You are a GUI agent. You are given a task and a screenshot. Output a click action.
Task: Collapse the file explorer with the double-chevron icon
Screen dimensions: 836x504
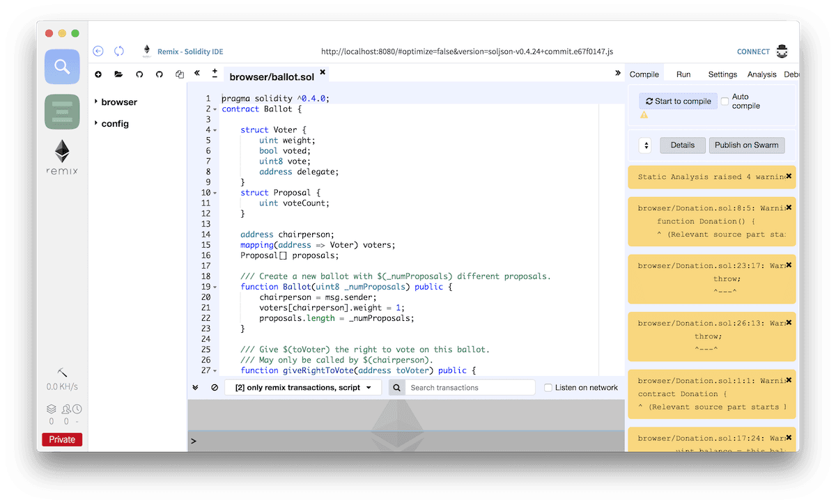click(197, 74)
